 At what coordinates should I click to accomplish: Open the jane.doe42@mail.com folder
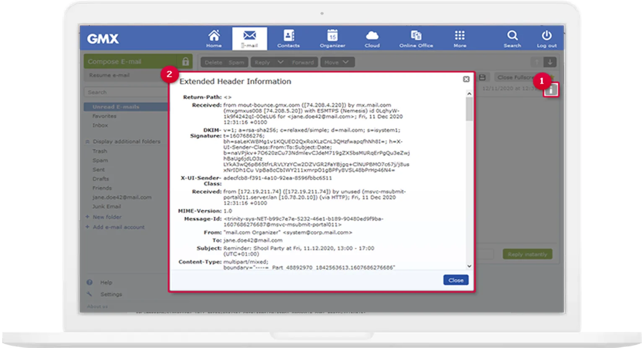point(122,197)
